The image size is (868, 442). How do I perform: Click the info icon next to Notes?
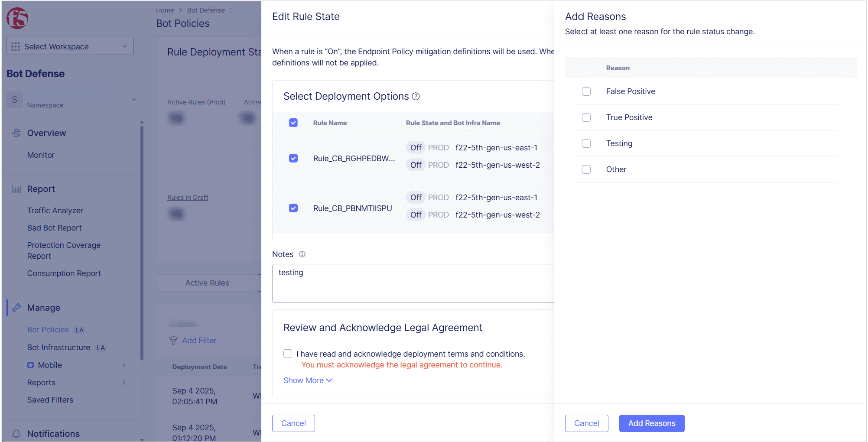pyautogui.click(x=302, y=254)
